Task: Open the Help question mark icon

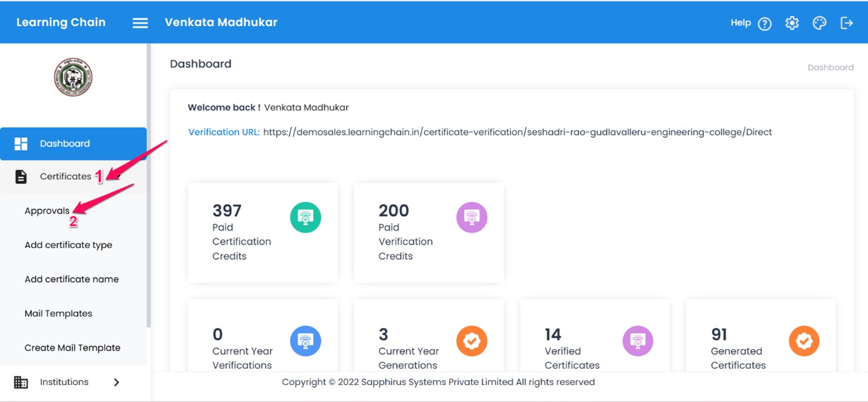Action: (x=764, y=24)
